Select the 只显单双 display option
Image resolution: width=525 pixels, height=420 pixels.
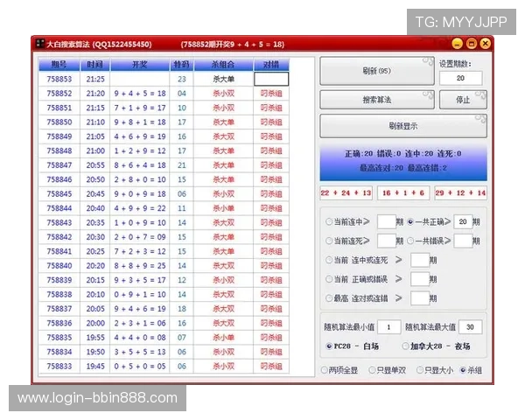[372, 370]
